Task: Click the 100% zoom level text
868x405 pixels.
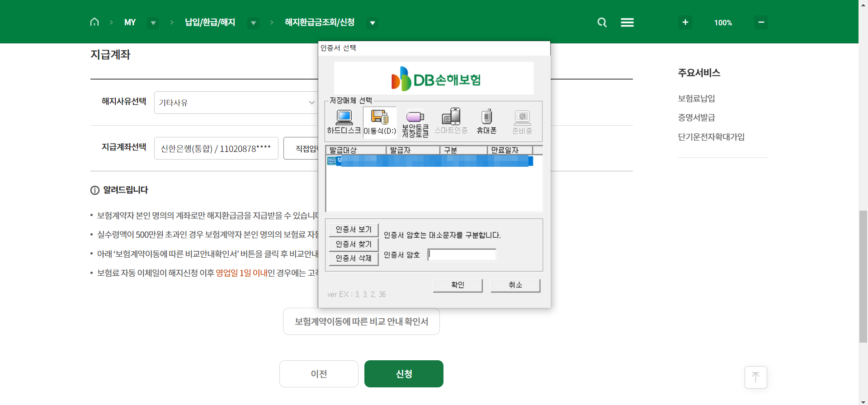Action: point(723,23)
